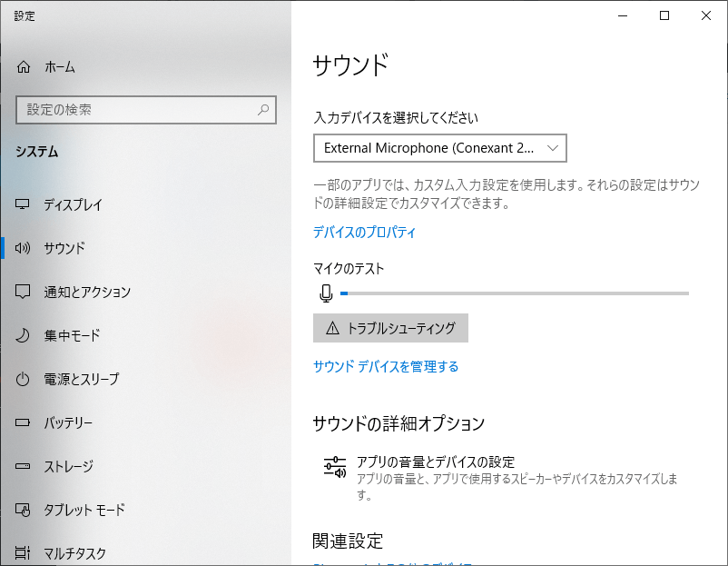The image size is (728, 566).
Task: Click the microphone test level bar
Action: click(514, 293)
